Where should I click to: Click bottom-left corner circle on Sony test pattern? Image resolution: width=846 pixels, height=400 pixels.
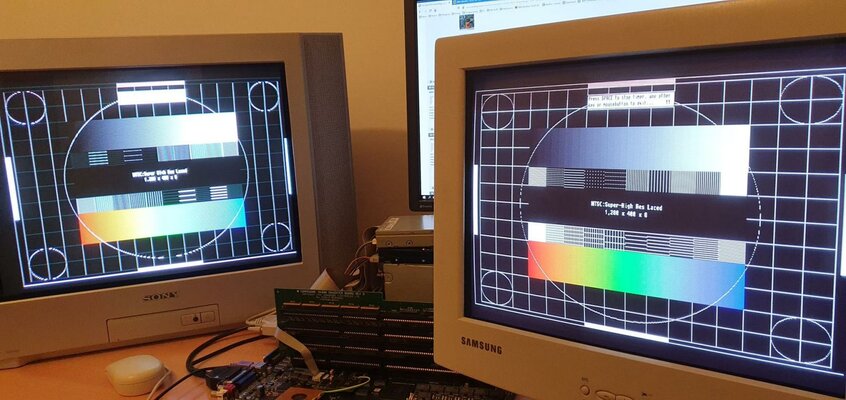click(x=47, y=263)
